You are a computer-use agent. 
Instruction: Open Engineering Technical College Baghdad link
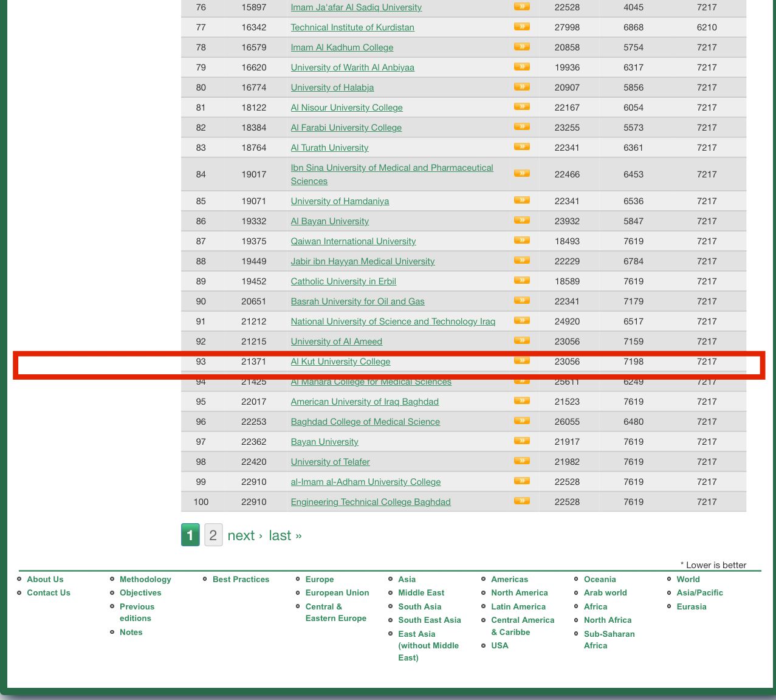[x=371, y=502]
